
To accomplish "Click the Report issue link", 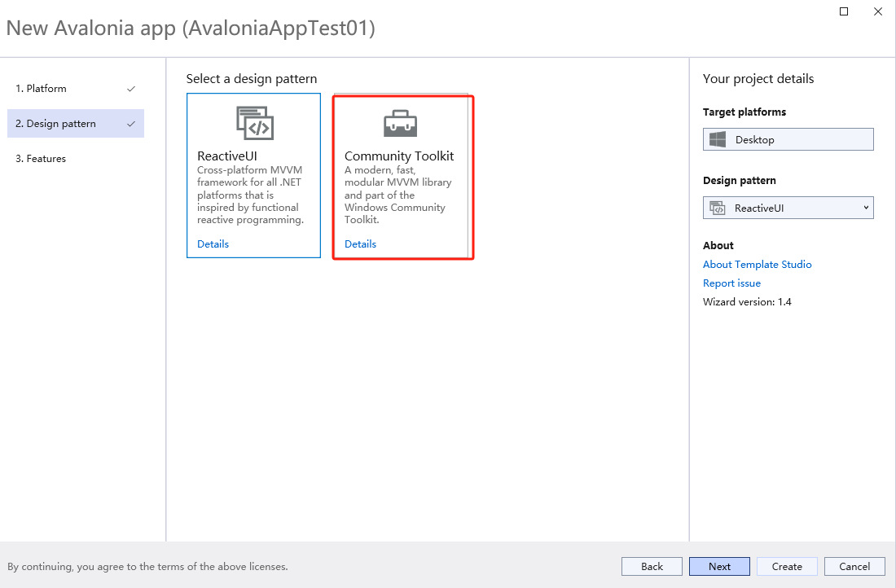I will tap(731, 283).
